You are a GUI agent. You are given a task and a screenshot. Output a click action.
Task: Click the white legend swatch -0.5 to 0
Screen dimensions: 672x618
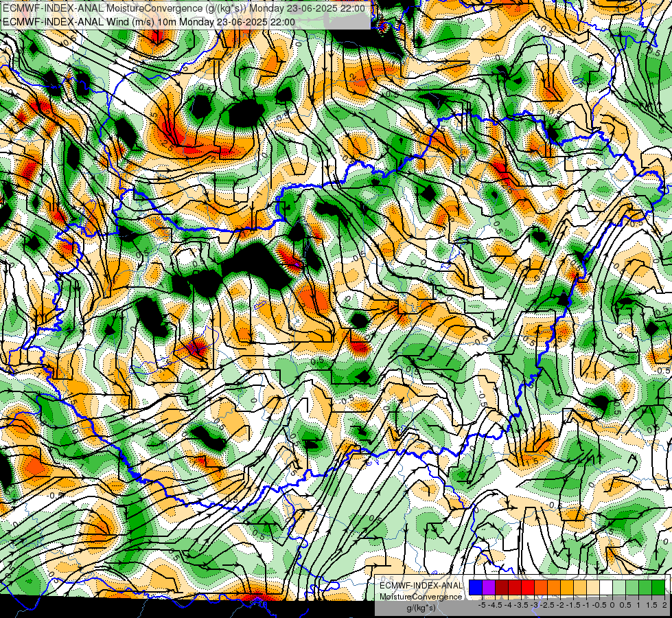click(x=606, y=587)
